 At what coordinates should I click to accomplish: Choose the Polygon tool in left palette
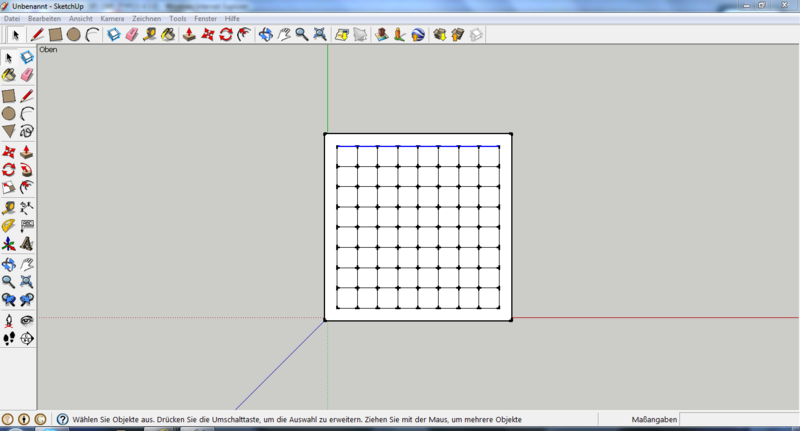click(x=9, y=131)
